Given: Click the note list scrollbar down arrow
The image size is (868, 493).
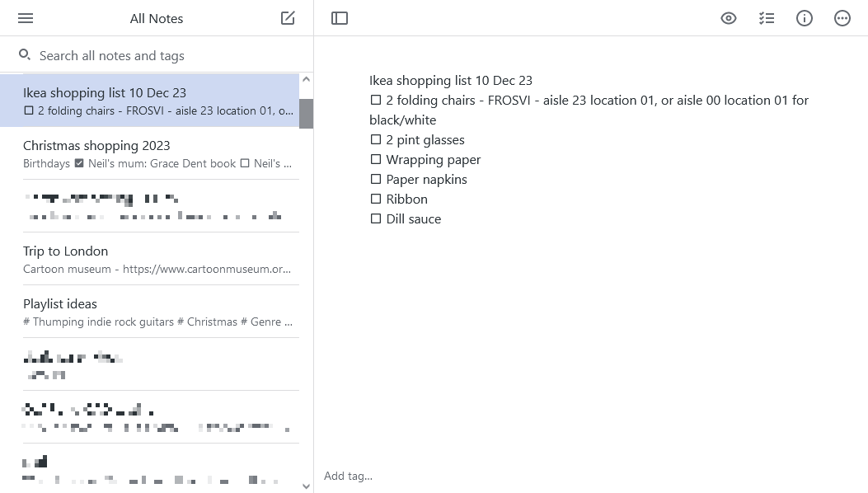Looking at the screenshot, I should [x=306, y=486].
